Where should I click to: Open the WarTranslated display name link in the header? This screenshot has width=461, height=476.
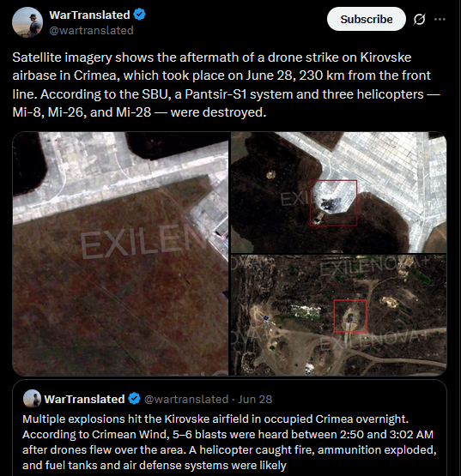[x=89, y=15]
